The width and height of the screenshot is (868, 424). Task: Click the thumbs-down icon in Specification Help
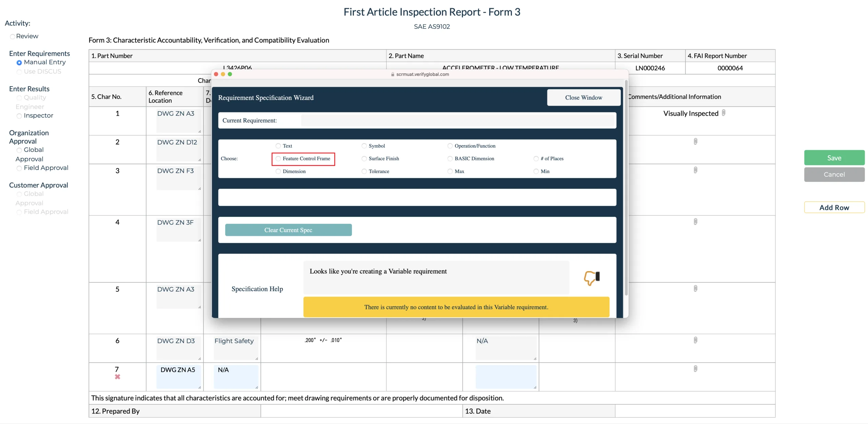[x=592, y=278]
